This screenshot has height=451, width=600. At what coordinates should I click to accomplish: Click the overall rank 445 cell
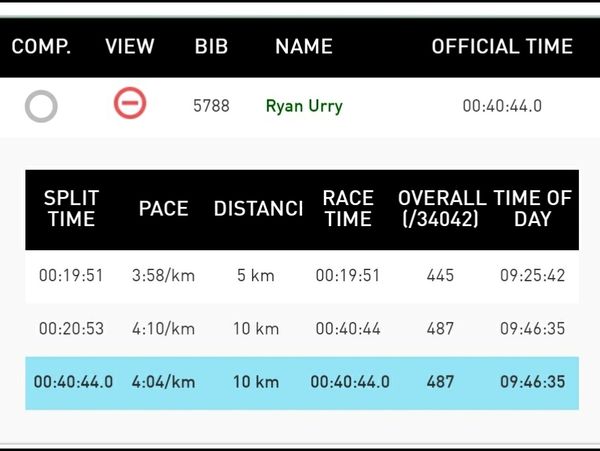(440, 276)
